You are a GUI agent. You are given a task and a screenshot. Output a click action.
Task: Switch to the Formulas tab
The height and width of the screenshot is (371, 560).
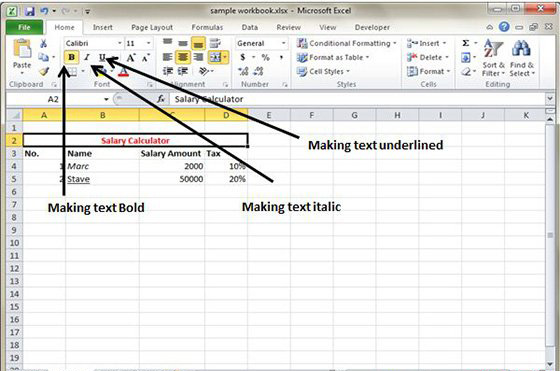[x=207, y=27]
